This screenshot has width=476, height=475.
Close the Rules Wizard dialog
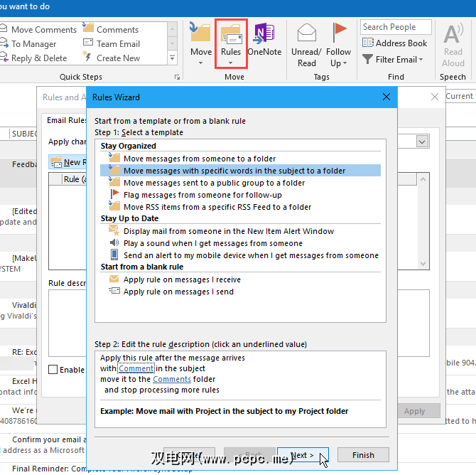[x=386, y=97]
